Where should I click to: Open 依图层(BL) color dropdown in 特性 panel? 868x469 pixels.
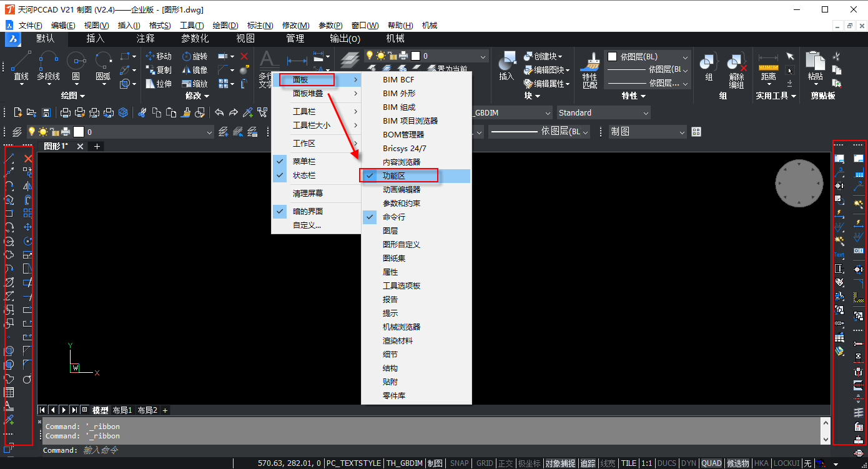648,56
